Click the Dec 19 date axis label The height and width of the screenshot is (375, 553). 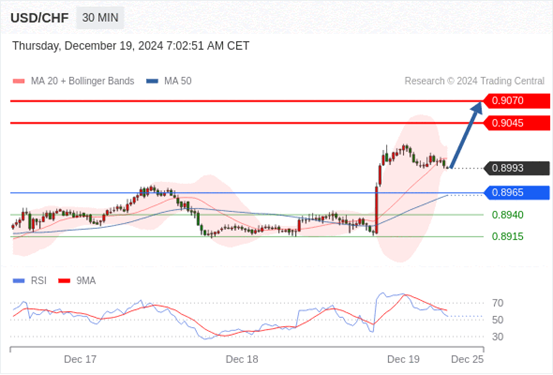pos(403,359)
